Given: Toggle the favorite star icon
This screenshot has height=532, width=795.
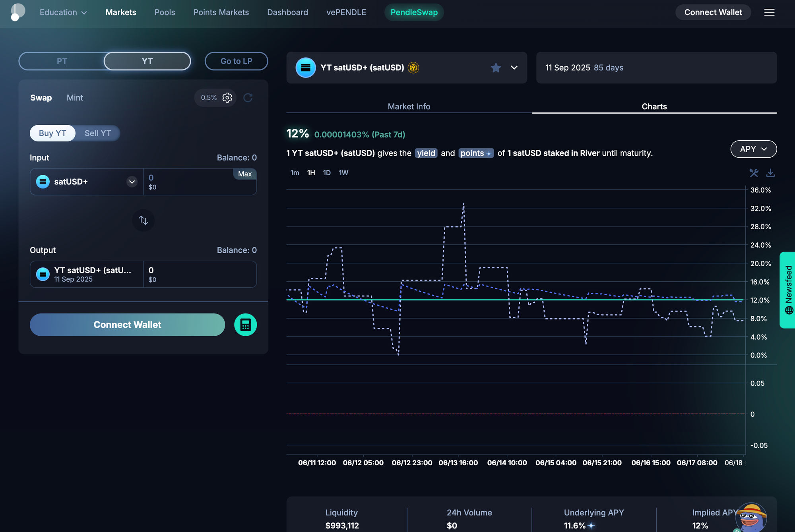Looking at the screenshot, I should pyautogui.click(x=496, y=68).
